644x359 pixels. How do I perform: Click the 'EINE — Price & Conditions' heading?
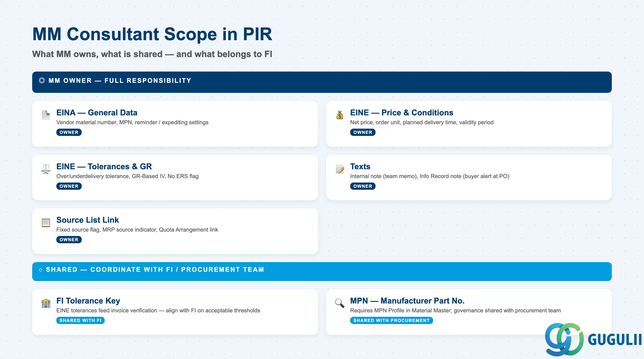pos(401,113)
